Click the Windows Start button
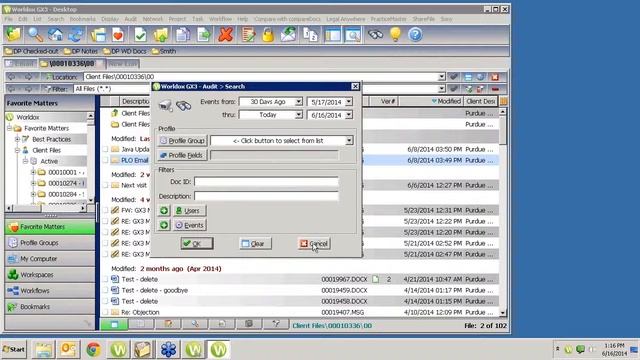 click(14, 349)
